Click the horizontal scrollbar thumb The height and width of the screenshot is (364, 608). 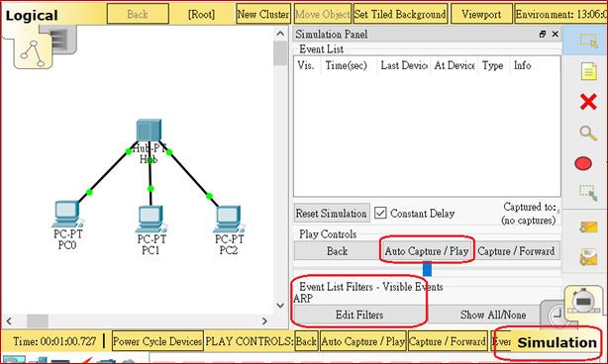pyautogui.click(x=38, y=321)
